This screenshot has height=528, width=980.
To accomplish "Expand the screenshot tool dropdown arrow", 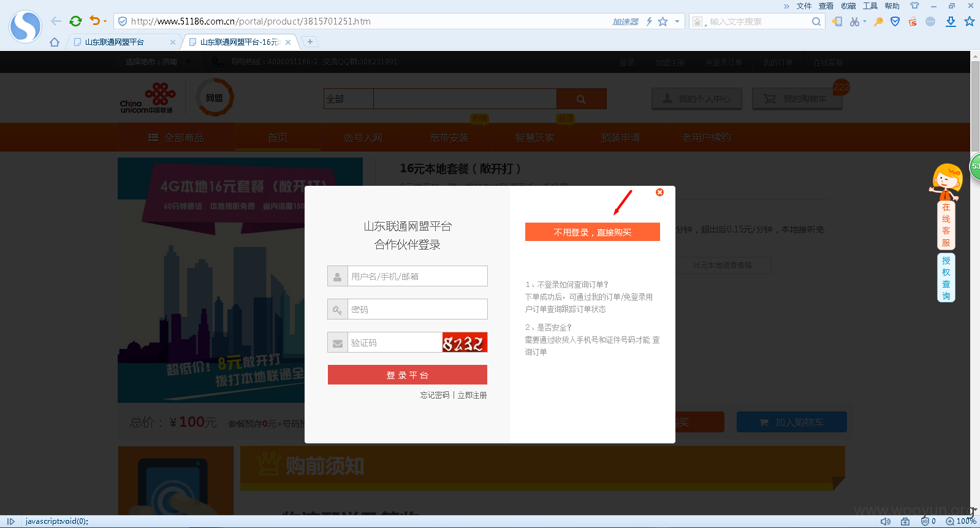I will (865, 21).
